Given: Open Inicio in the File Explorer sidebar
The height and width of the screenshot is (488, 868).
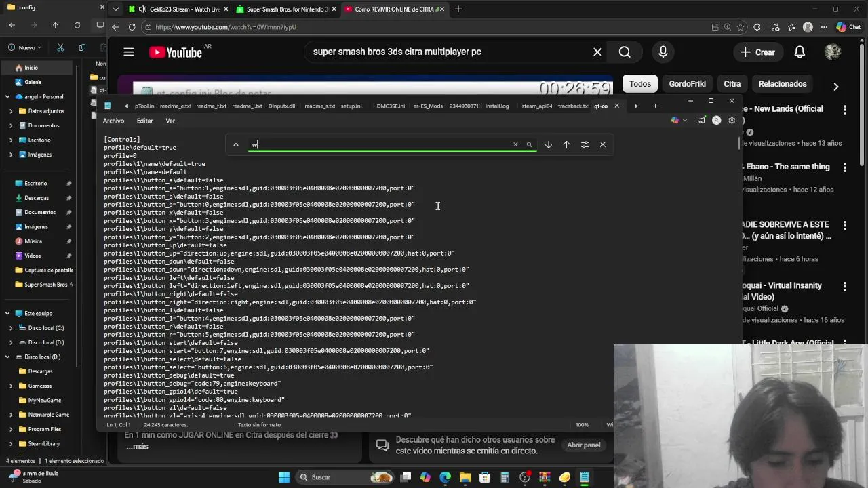Looking at the screenshot, I should (37, 68).
